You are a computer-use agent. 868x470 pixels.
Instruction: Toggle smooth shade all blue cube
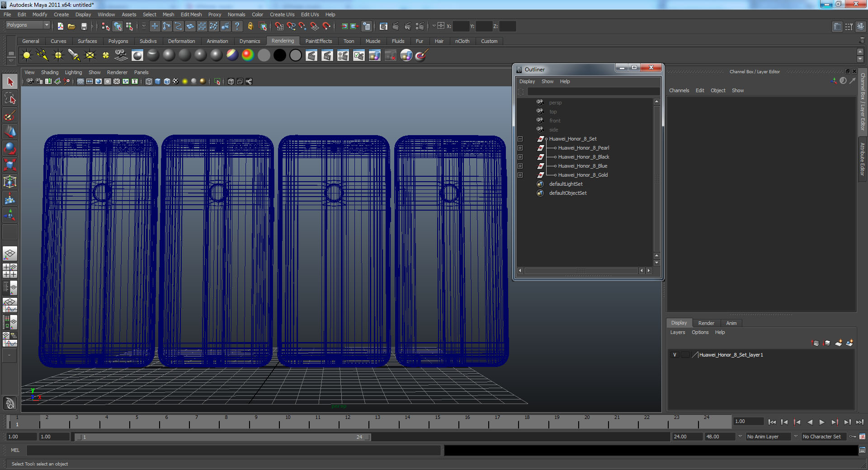[158, 81]
